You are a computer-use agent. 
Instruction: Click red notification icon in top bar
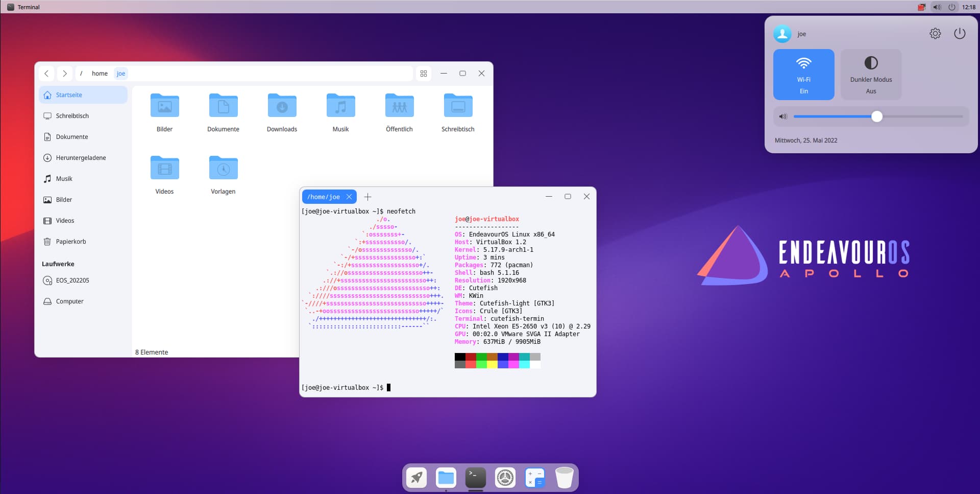point(921,7)
